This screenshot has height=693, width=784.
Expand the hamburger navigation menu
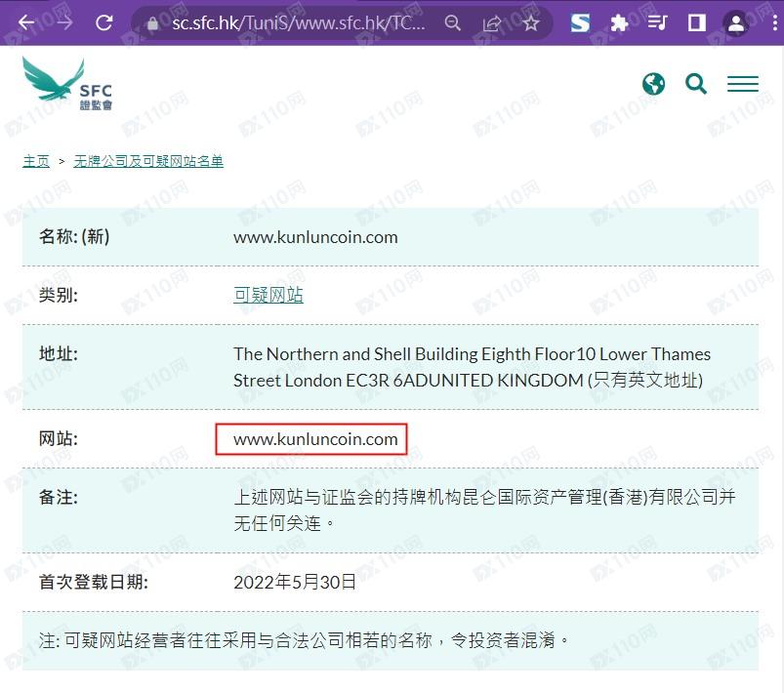[742, 84]
